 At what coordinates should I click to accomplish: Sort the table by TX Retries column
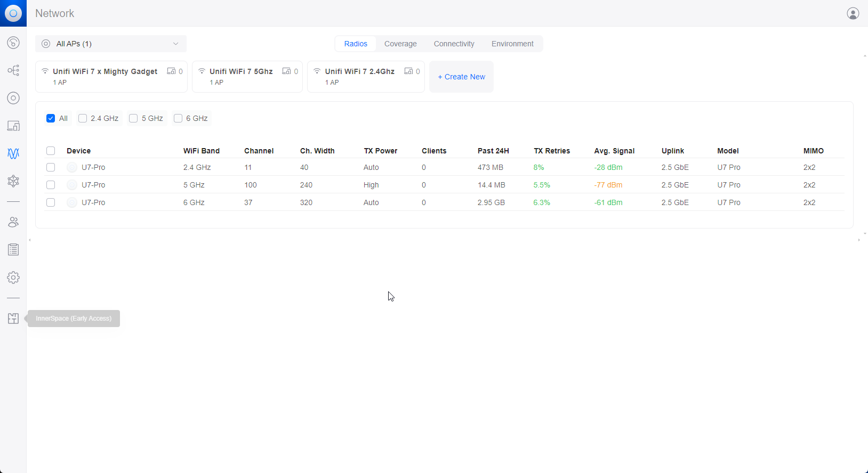[551, 151]
